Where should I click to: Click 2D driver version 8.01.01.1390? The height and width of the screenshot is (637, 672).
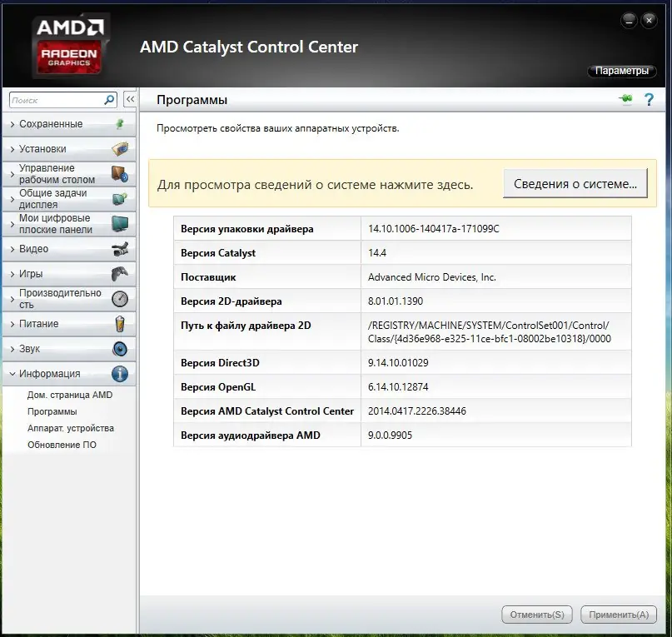396,301
